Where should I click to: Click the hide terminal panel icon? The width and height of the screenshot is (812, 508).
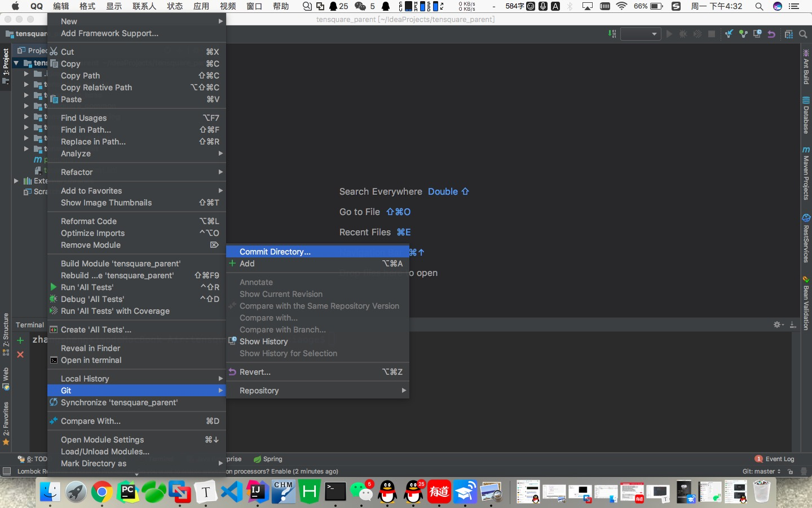tap(793, 325)
